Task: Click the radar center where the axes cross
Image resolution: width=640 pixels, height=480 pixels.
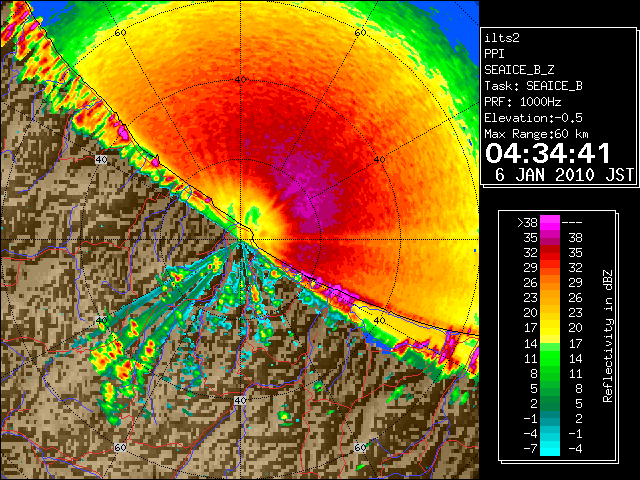Action: 240,240
